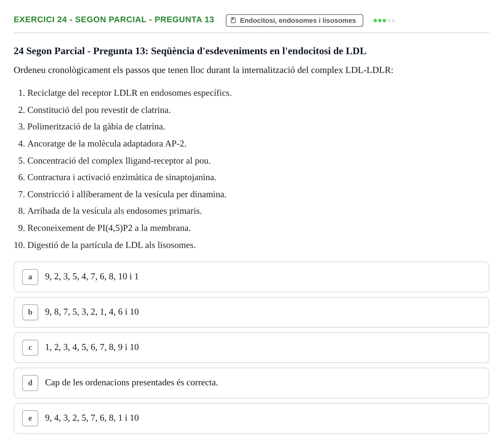
Task: Click the green difficulty dots indicator
Action: [x=384, y=21]
